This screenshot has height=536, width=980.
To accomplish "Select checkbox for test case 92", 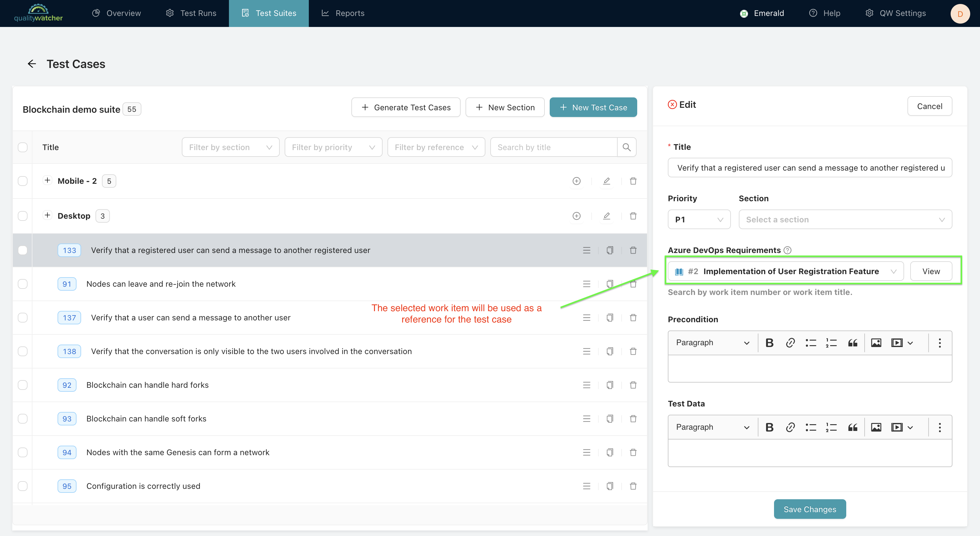I will 23,385.
